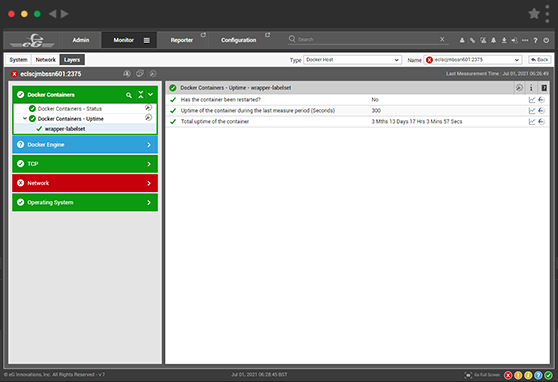
Task: Switch to the System tab
Action: tap(19, 60)
